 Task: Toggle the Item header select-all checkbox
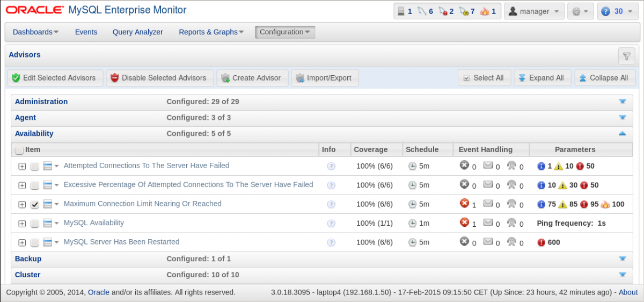(x=19, y=150)
